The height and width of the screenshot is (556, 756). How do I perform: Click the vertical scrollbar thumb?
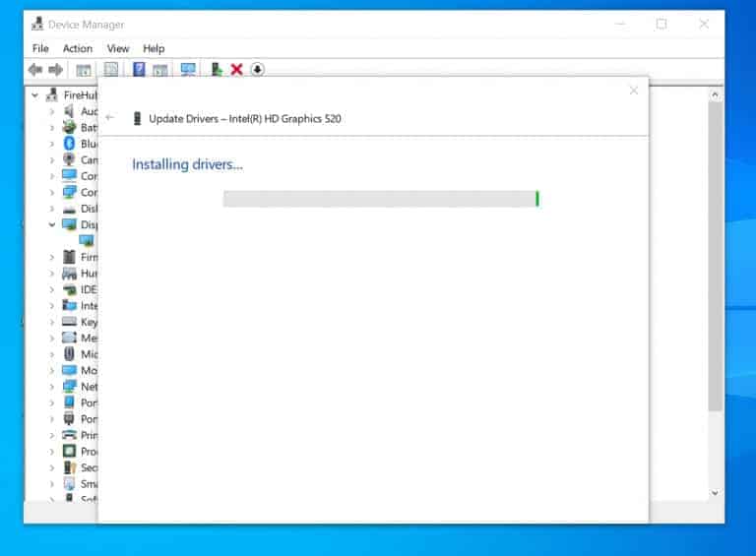[x=715, y=256]
